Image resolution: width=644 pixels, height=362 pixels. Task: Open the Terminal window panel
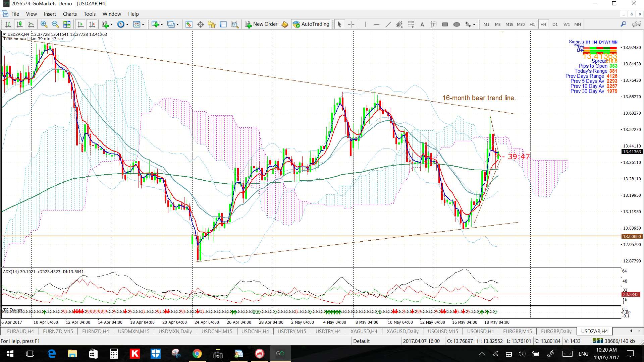[x=223, y=24]
